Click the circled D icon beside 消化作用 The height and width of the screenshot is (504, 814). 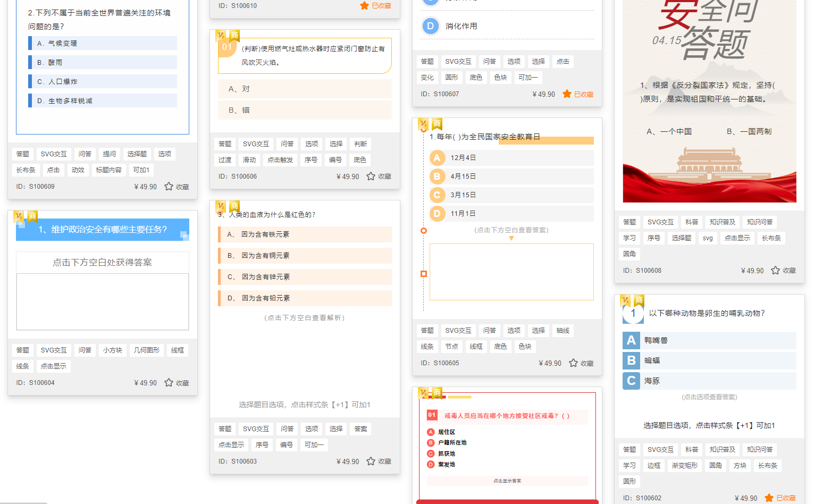coord(430,26)
